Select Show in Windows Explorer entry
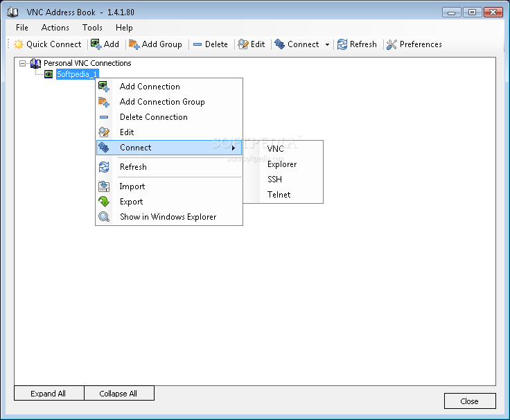 [x=169, y=217]
